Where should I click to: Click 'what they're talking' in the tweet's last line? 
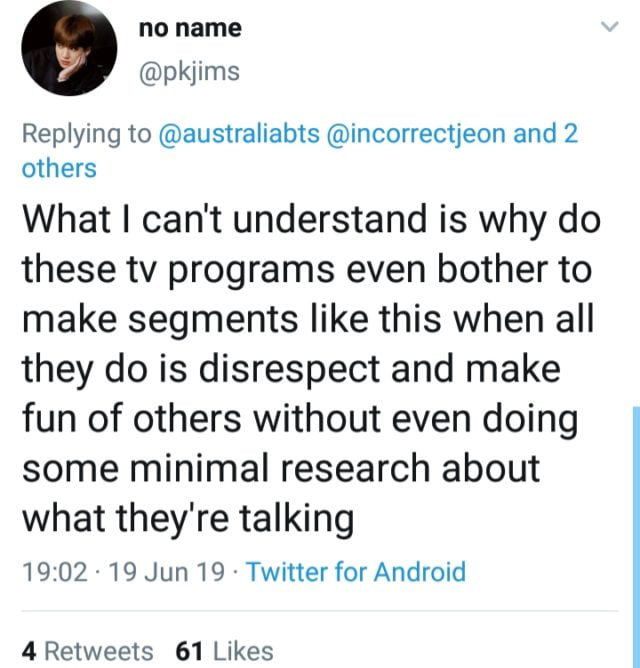pos(188,518)
